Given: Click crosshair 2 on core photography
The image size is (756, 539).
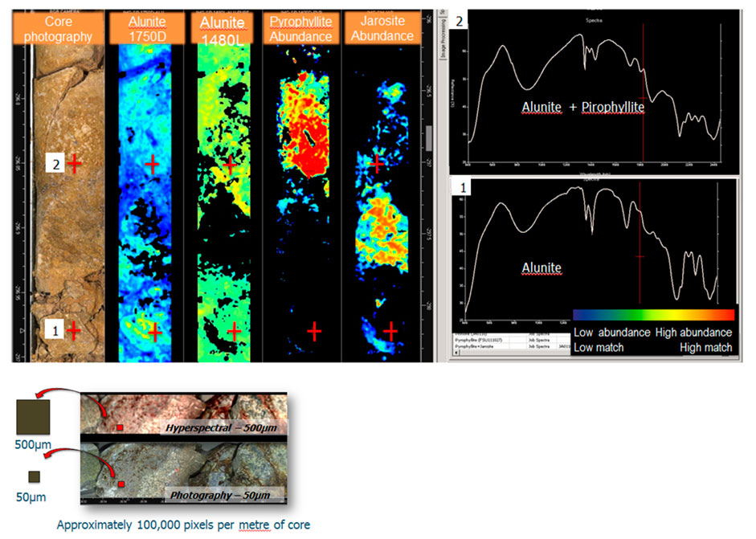Looking at the screenshot, I should (74, 164).
